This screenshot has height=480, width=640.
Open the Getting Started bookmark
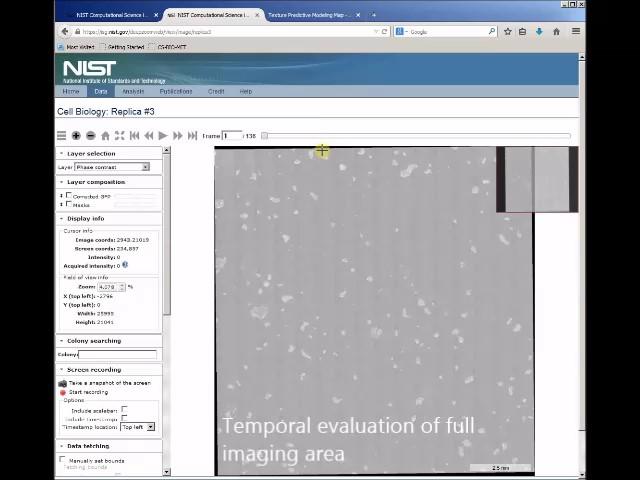122,47
